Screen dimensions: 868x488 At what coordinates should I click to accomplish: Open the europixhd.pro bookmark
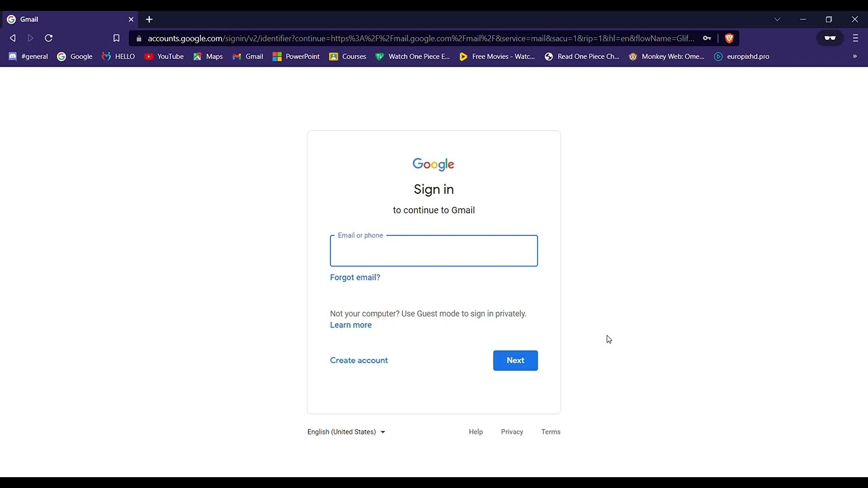741,56
